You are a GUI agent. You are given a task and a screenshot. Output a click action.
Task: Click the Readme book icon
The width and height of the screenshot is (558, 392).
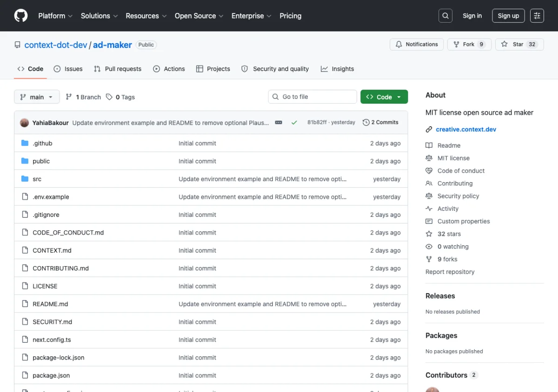[x=429, y=145]
